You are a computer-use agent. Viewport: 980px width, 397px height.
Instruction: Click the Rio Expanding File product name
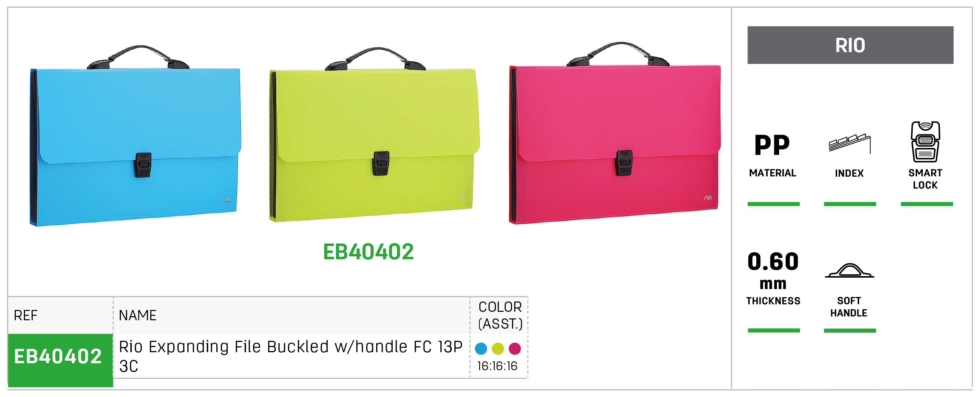[x=291, y=356]
